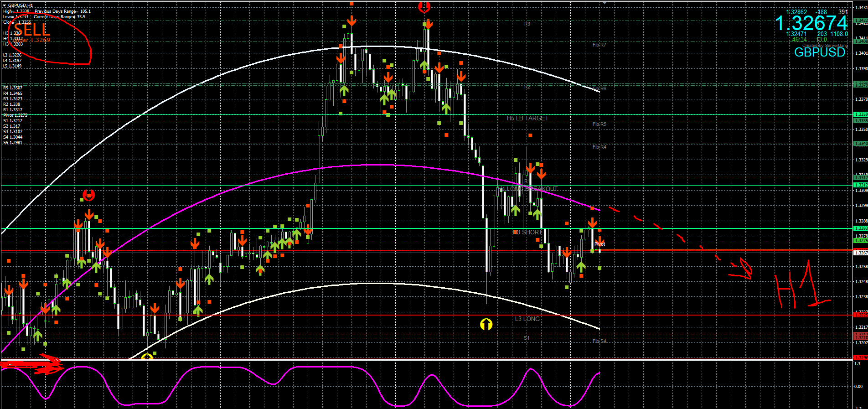
Task: Click the 'Fib R5' label
Action: click(x=599, y=124)
